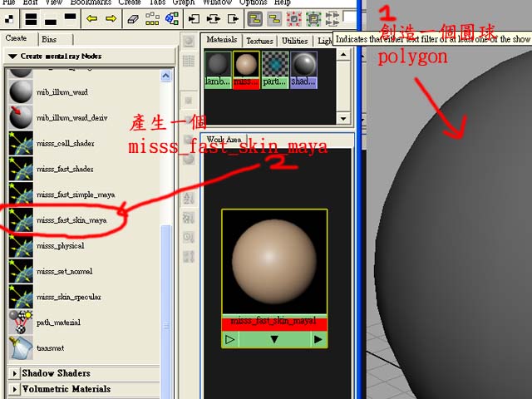Select misss_fast_skin_maya1 node swatch in Work Area
This screenshot has width=532, height=399.
tap(274, 262)
